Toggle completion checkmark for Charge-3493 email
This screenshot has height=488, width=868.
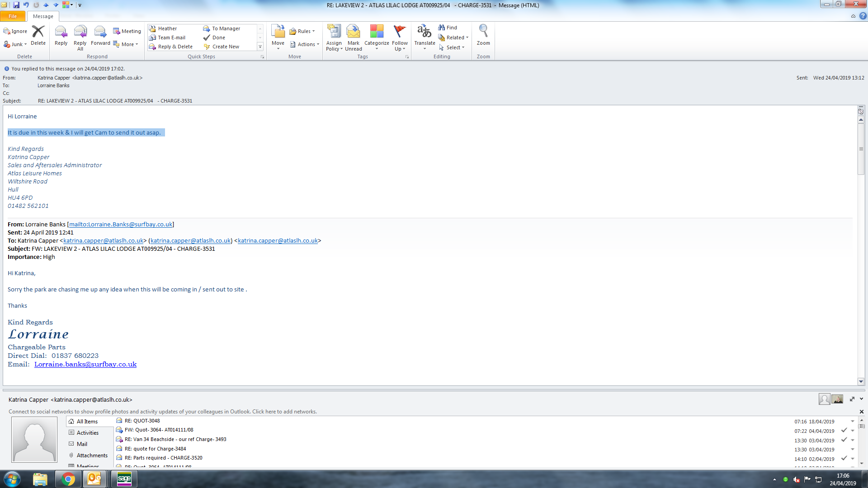pos(844,440)
